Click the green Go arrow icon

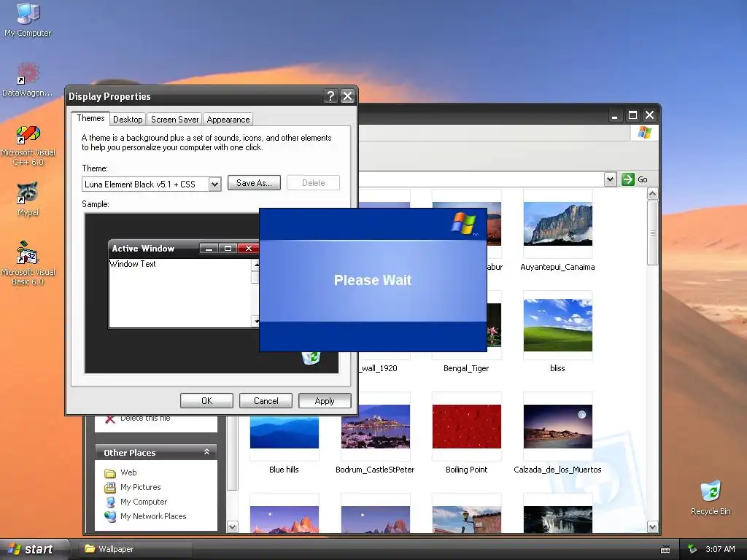[x=628, y=179]
